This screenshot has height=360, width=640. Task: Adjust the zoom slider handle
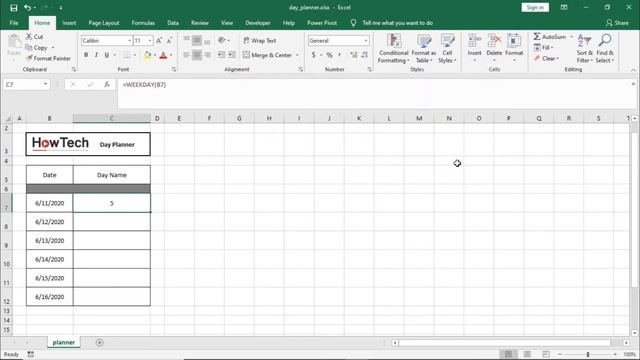[x=588, y=354]
